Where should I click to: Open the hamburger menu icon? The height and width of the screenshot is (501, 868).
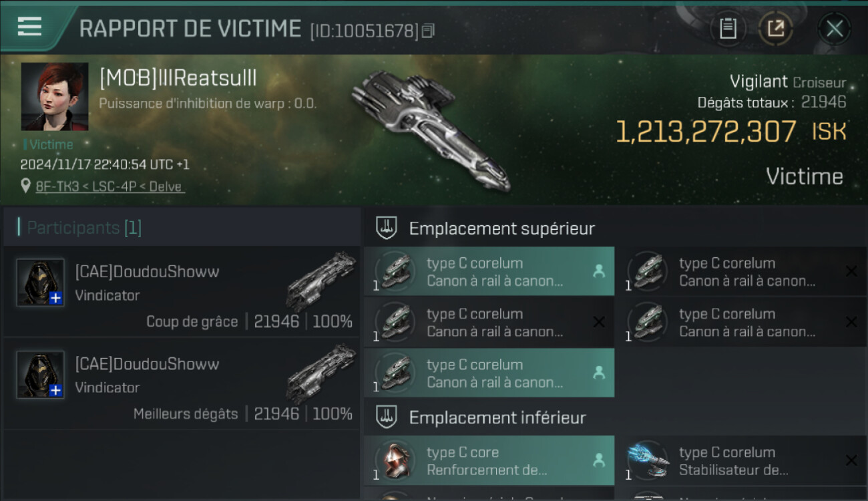pyautogui.click(x=29, y=27)
